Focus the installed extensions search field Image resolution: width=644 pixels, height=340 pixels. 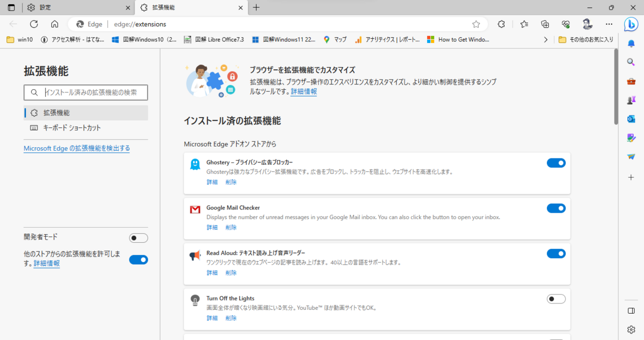point(86,92)
